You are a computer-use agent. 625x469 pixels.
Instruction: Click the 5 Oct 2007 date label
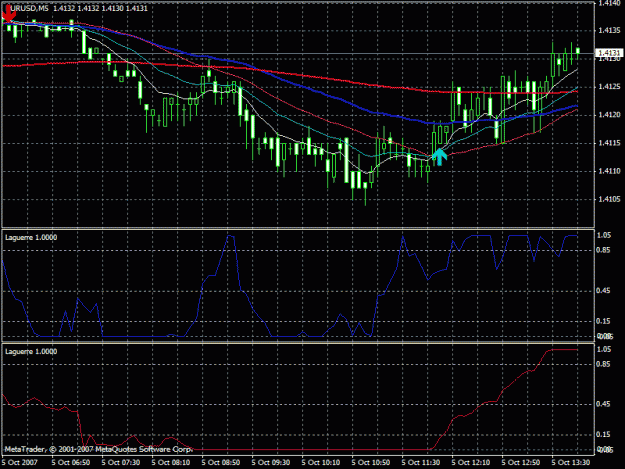pyautogui.click(x=20, y=463)
